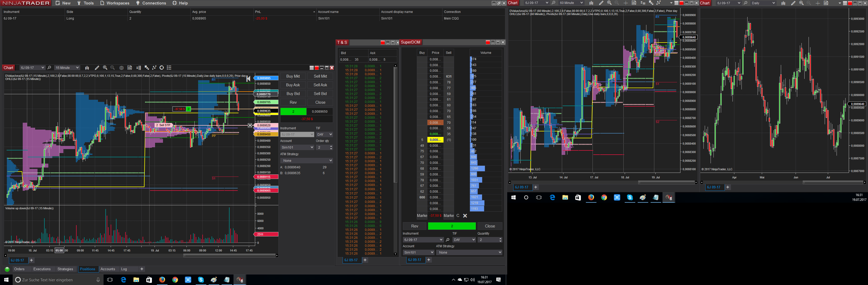Click Sell Bid in Chart Trader

(x=320, y=94)
